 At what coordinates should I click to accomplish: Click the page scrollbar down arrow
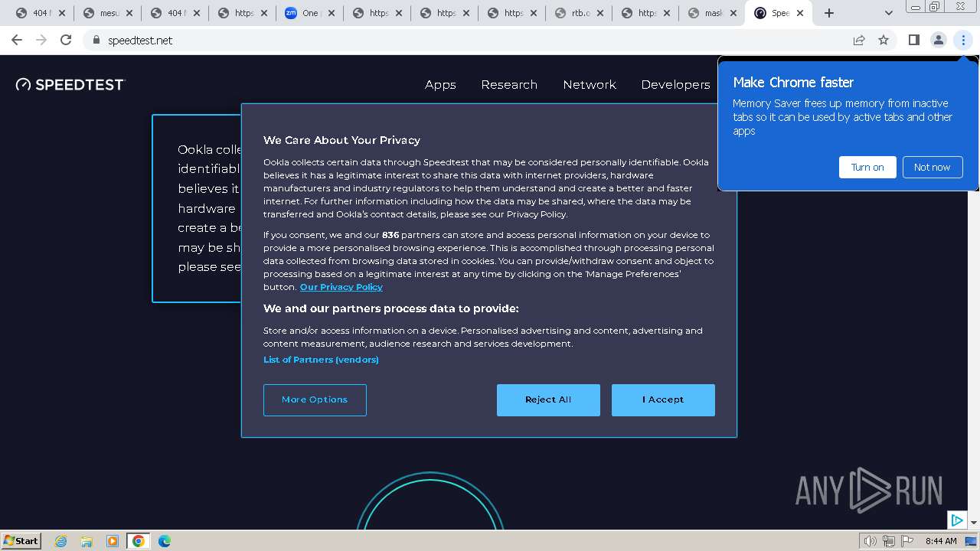tap(974, 523)
